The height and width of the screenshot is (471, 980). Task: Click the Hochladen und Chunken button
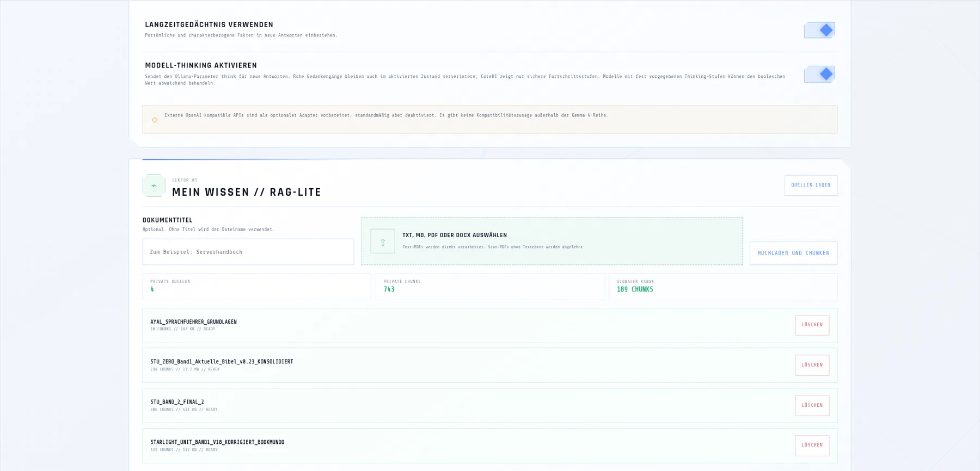click(x=793, y=253)
